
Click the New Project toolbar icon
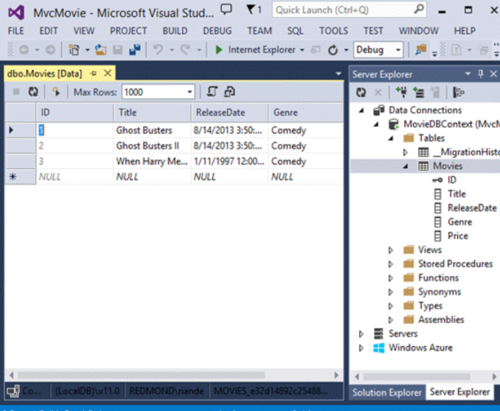coord(74,50)
